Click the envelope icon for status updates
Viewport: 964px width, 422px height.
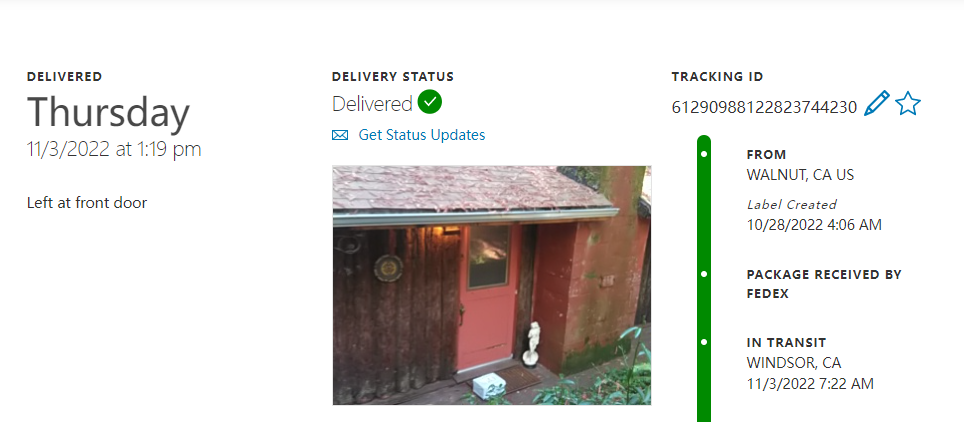pyautogui.click(x=340, y=135)
